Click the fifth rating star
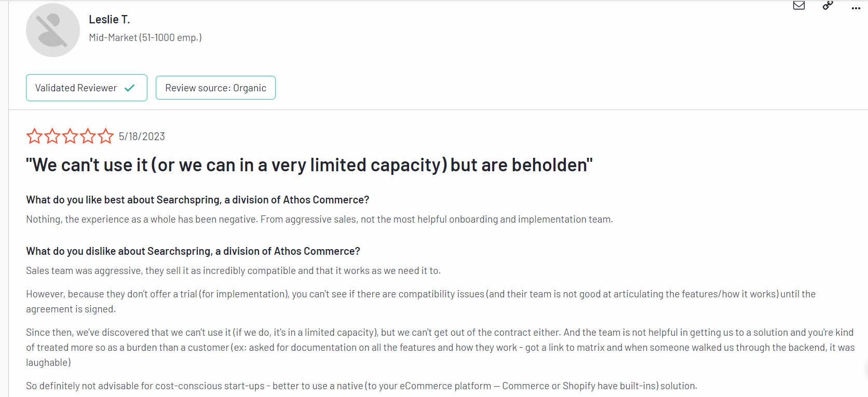This screenshot has height=397, width=868. [x=105, y=136]
